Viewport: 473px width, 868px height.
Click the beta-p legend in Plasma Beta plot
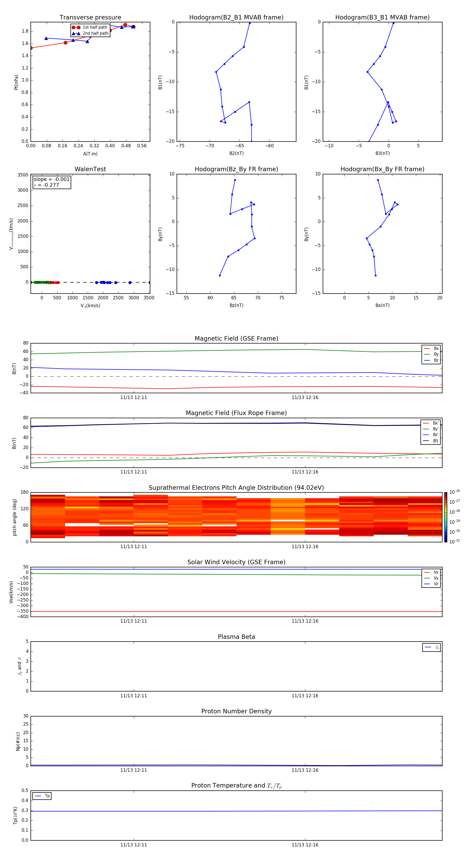pyautogui.click(x=431, y=647)
